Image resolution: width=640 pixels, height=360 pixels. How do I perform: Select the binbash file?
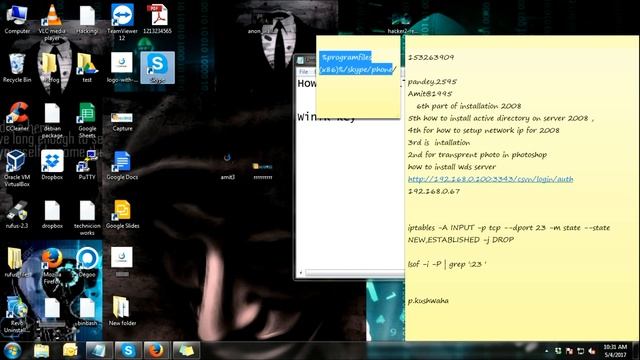coord(87,312)
